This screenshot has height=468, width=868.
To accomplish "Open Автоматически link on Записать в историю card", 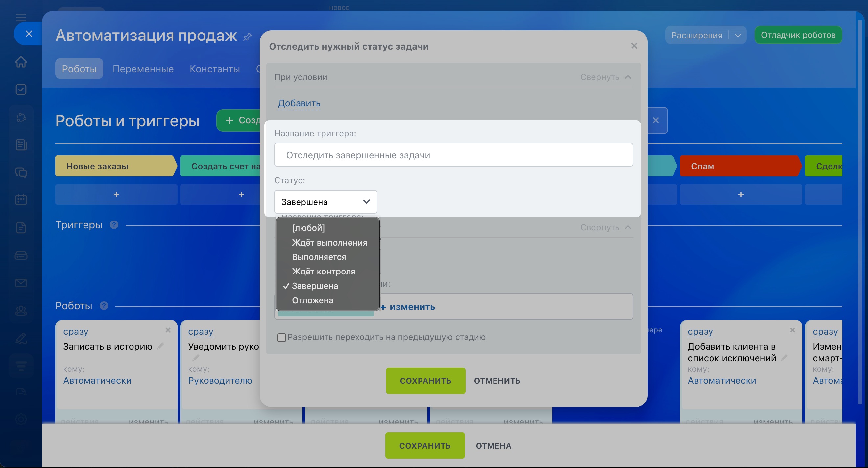I will [97, 381].
